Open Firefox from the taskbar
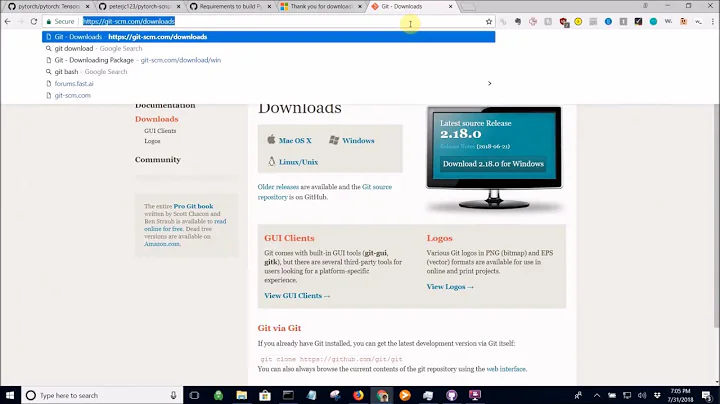 pos(358,395)
